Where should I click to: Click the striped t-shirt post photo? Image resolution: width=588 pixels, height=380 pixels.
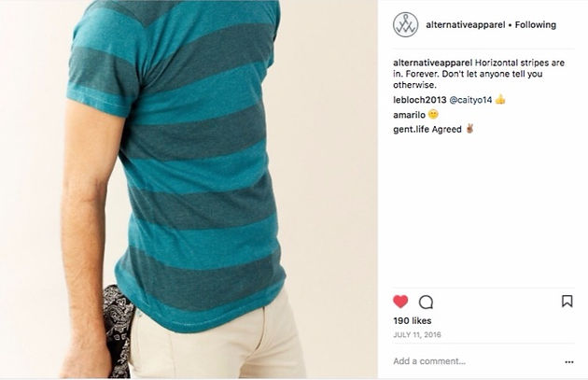pos(189,189)
